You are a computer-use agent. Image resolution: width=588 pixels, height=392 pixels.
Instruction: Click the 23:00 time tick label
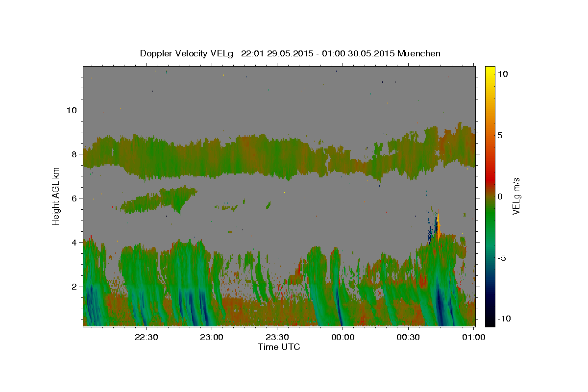212,337
